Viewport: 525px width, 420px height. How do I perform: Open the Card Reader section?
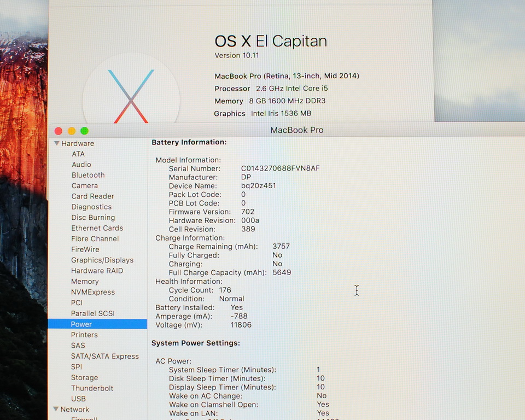93,196
